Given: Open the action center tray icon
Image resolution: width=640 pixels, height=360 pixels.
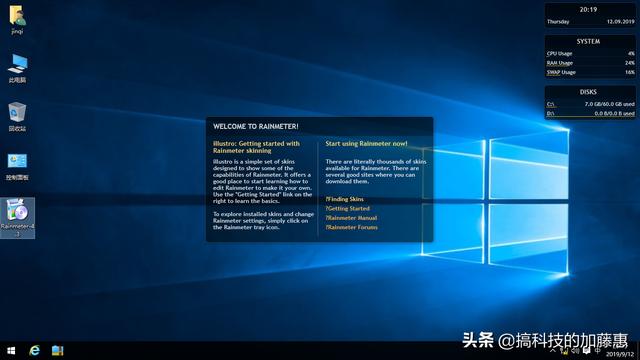Looking at the screenshot, I should pyautogui.click(x=587, y=351).
